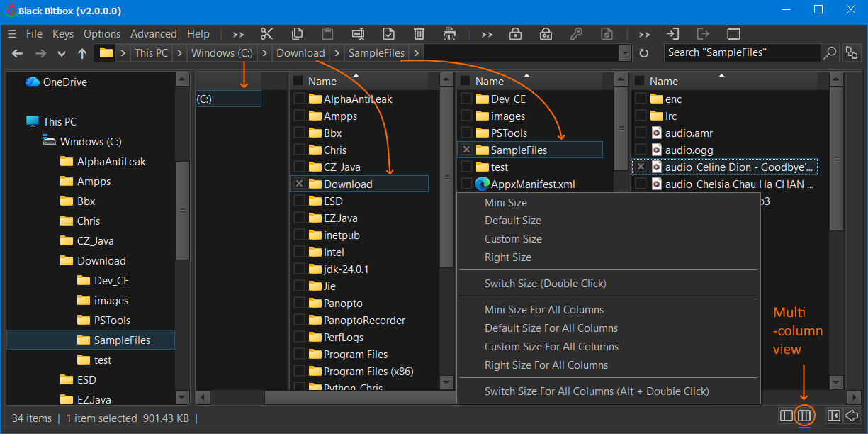Switch to single-pane view icon in status bar

click(x=786, y=416)
